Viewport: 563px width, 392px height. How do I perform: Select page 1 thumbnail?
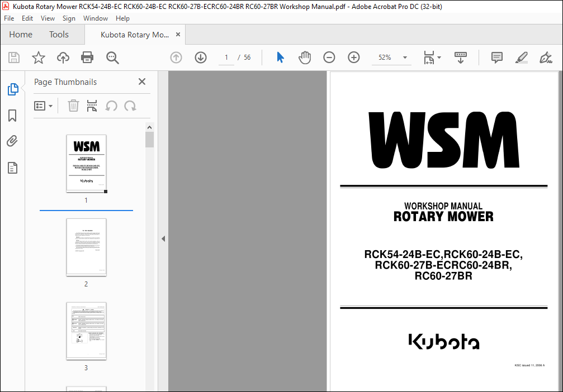[87, 164]
